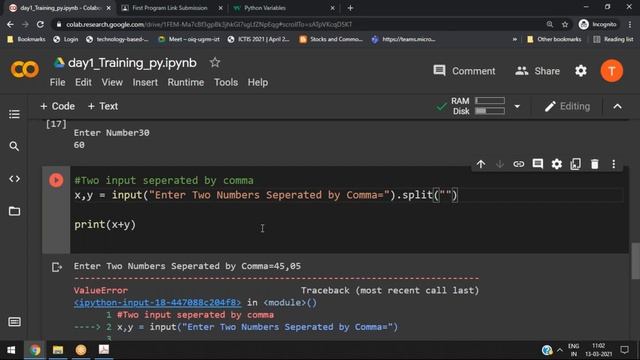
Task: Move cell down with arrow icon
Action: point(500,164)
